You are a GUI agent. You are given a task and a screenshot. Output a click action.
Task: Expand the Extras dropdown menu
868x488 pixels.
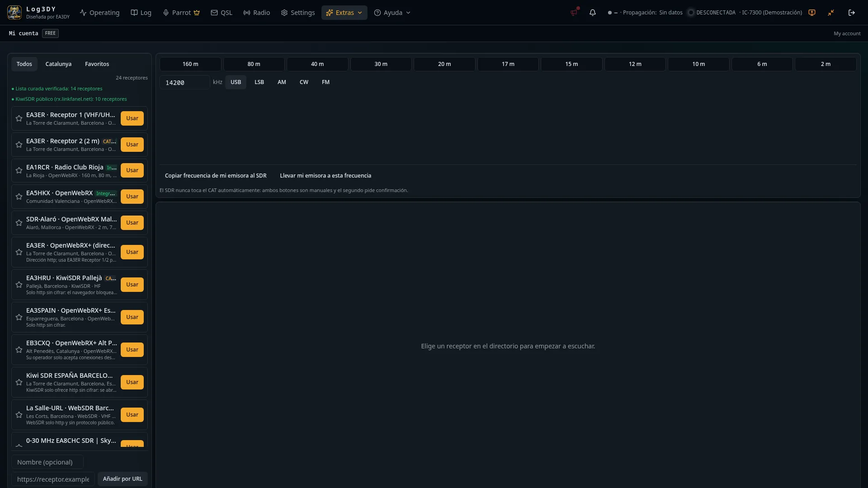tap(344, 13)
